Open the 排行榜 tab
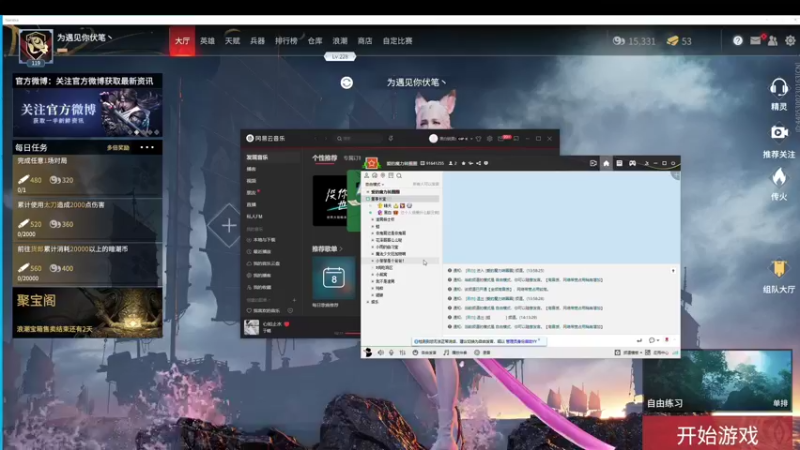Viewport: 800px width, 450px height. click(286, 41)
